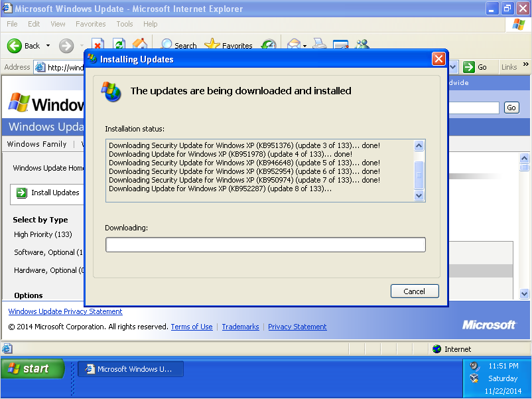
Task: Click the Windows Update globe dialog icon
Action: [111, 92]
